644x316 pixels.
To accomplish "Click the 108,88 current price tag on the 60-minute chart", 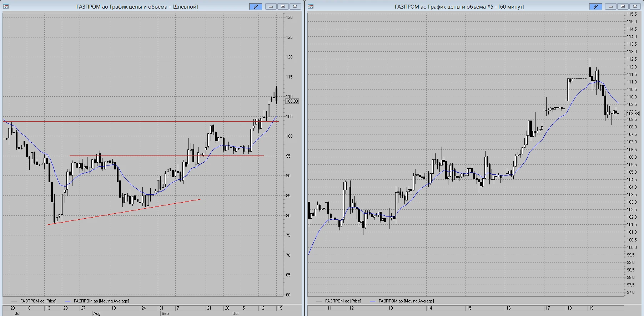I will tap(633, 114).
